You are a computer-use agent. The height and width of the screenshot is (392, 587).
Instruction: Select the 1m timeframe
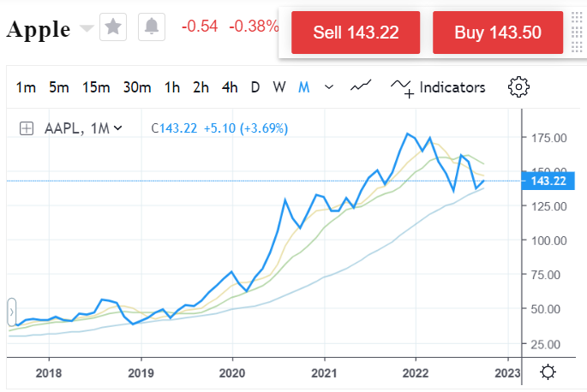click(x=26, y=87)
